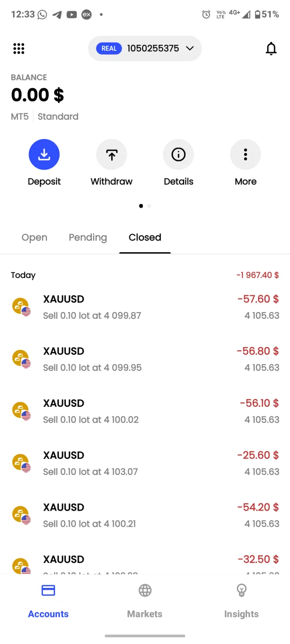Open the XAUUSD sell at 4 099.95 trade
This screenshot has height=644, width=290.
click(x=145, y=359)
